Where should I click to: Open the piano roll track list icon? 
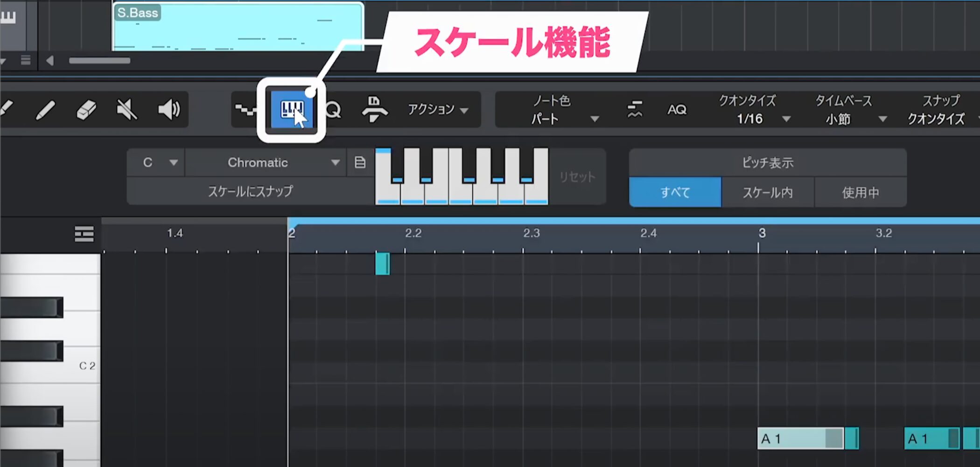84,234
